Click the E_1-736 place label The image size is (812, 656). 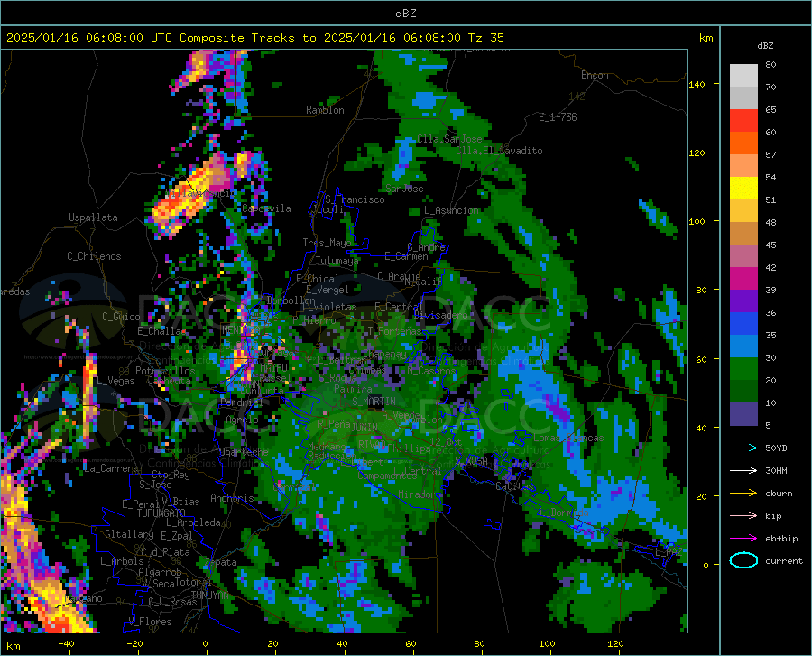click(x=558, y=117)
